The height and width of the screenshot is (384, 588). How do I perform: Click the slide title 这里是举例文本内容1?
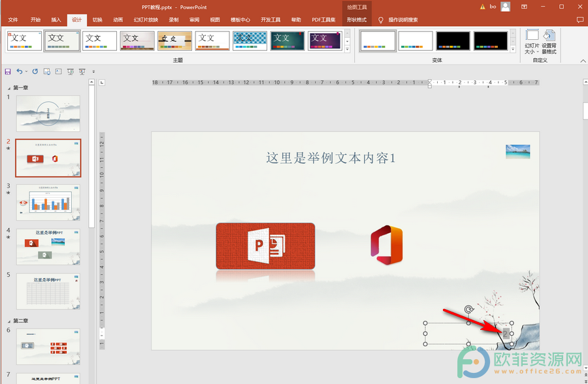(331, 158)
